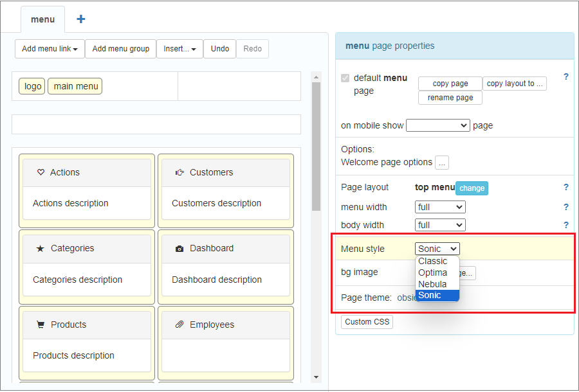Click the blue change layout button
This screenshot has height=392, width=579.
point(472,188)
